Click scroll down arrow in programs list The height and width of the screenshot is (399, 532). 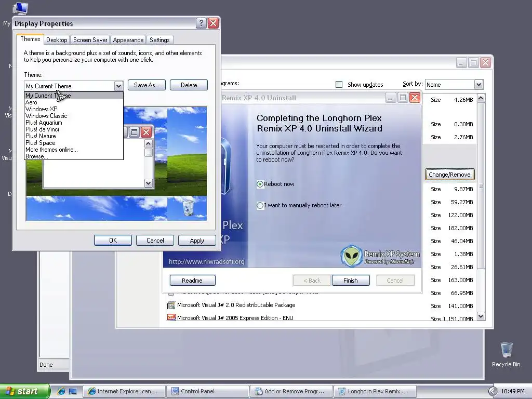tap(481, 316)
